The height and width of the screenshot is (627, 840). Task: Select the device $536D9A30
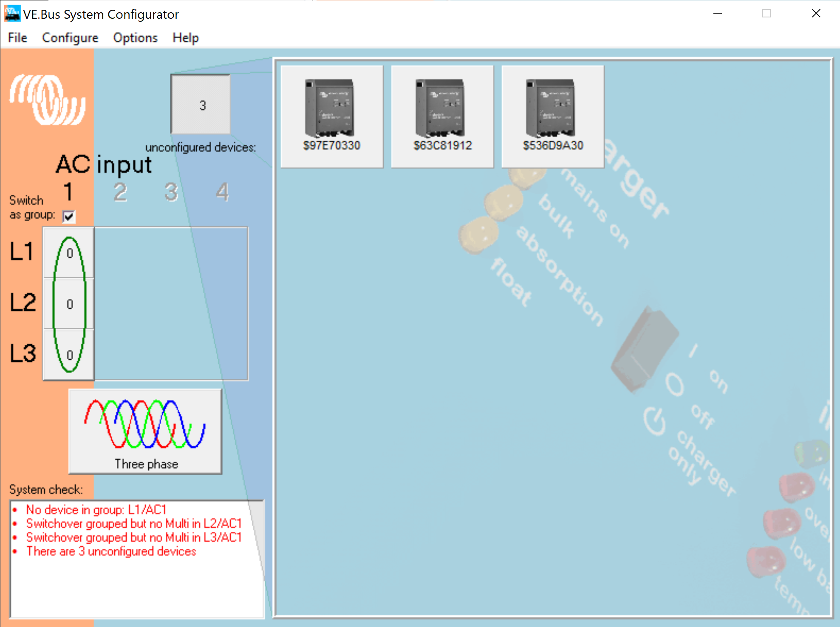[552, 116]
